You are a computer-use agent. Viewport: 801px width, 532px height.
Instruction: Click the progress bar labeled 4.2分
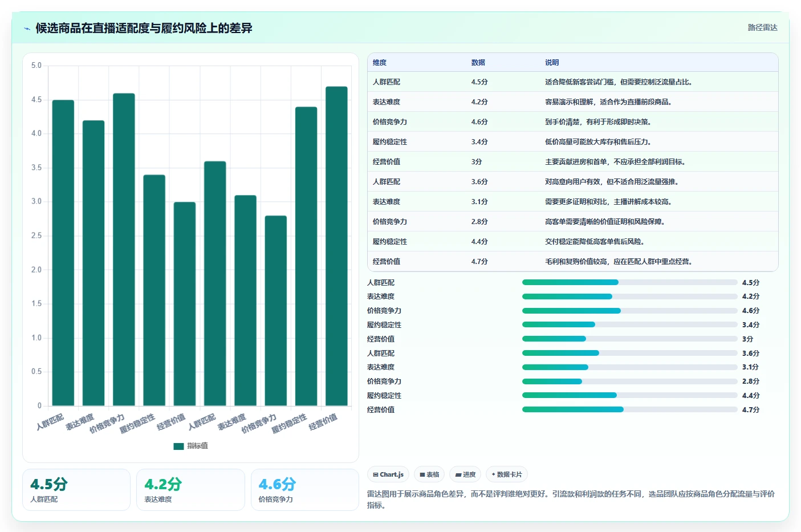(630, 297)
